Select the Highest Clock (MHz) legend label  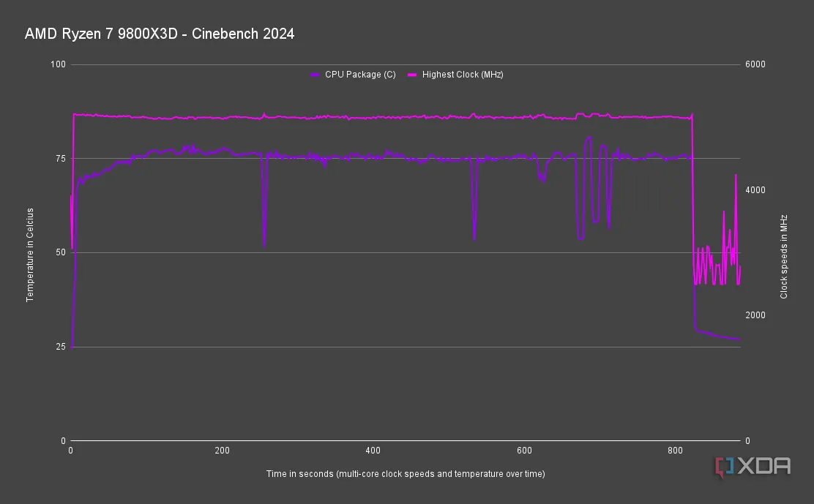(462, 75)
